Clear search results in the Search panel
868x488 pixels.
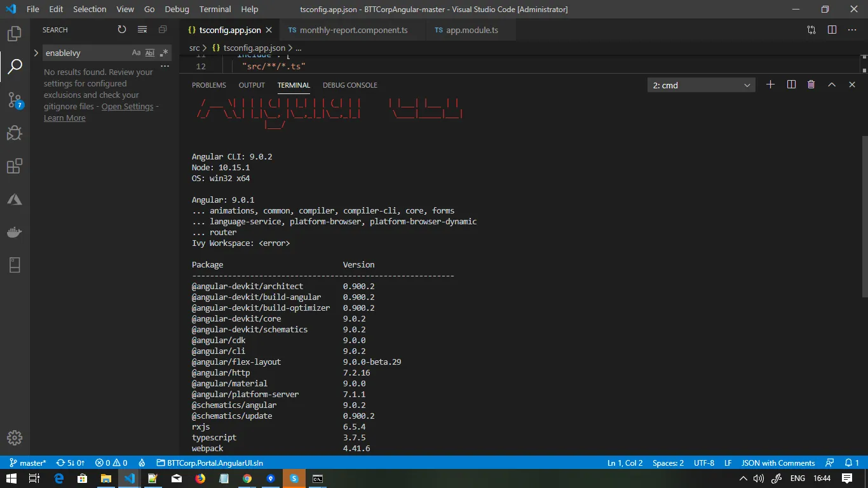142,30
